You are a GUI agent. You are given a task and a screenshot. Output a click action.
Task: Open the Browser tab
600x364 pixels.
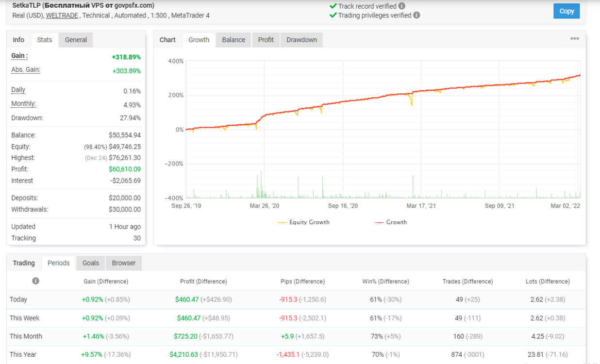click(x=124, y=263)
